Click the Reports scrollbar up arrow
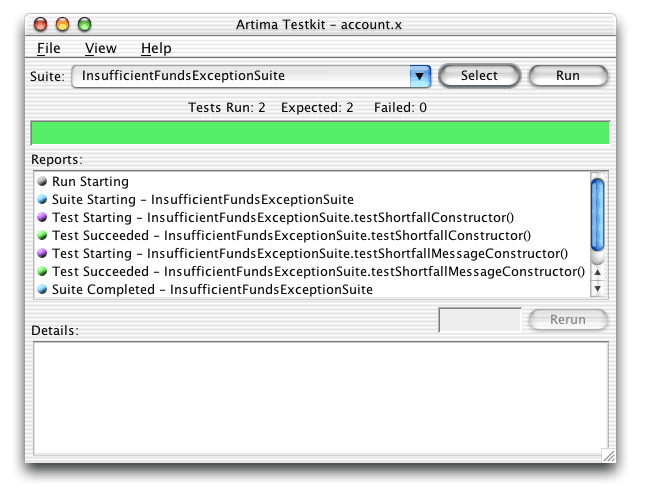648x489 pixels. pyautogui.click(x=598, y=272)
